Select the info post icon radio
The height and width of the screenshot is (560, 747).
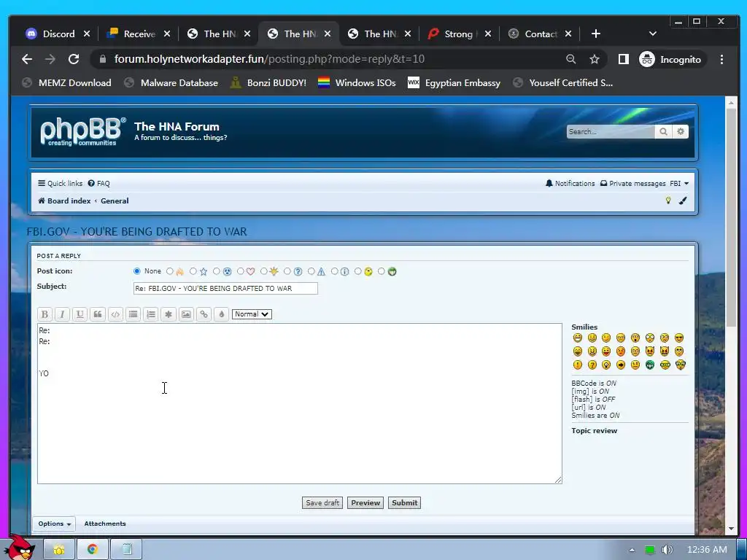tap(334, 271)
